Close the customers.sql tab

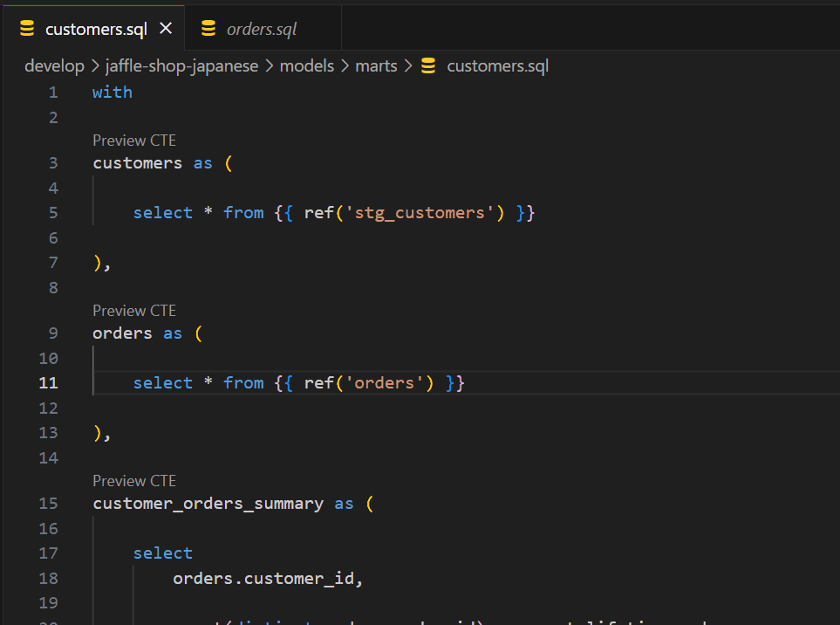pos(166,29)
